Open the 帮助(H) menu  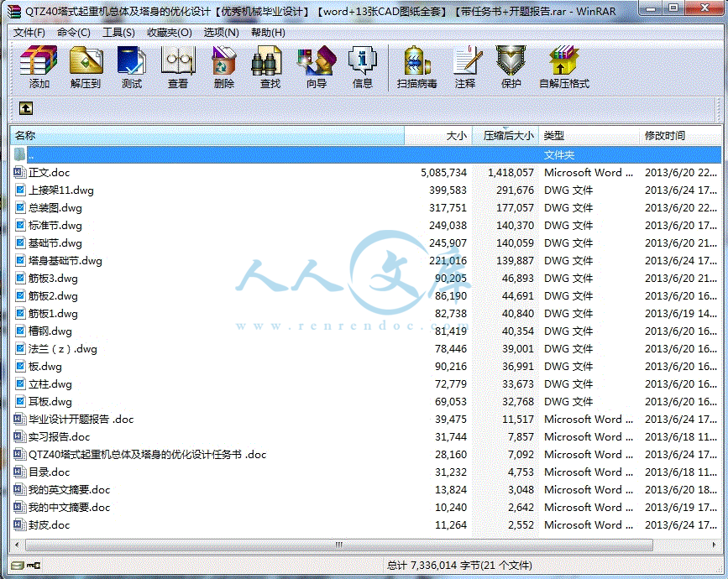[x=268, y=33]
